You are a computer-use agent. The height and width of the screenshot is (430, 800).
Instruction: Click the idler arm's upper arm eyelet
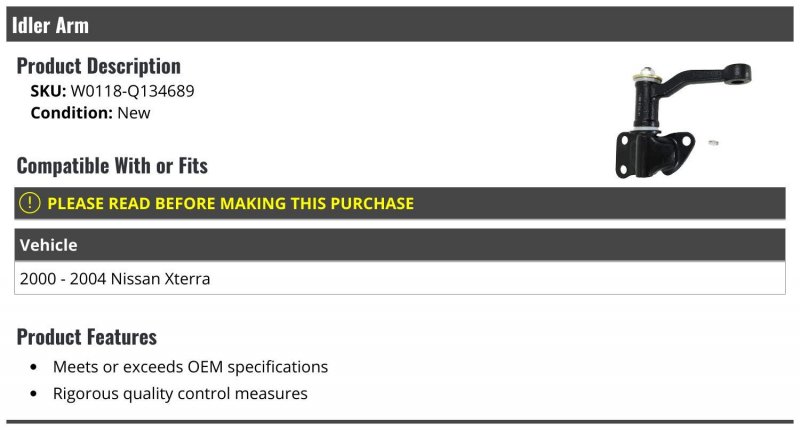737,74
